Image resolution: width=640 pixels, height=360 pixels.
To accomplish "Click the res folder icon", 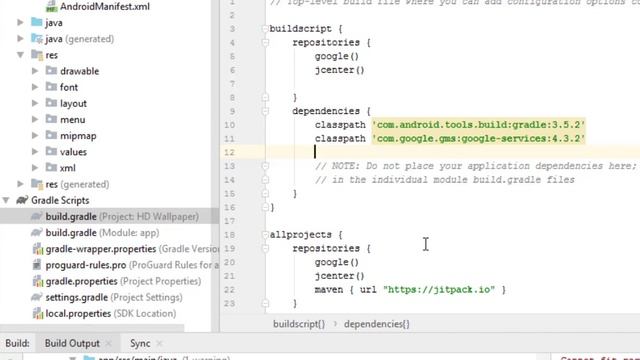I will click(37, 54).
